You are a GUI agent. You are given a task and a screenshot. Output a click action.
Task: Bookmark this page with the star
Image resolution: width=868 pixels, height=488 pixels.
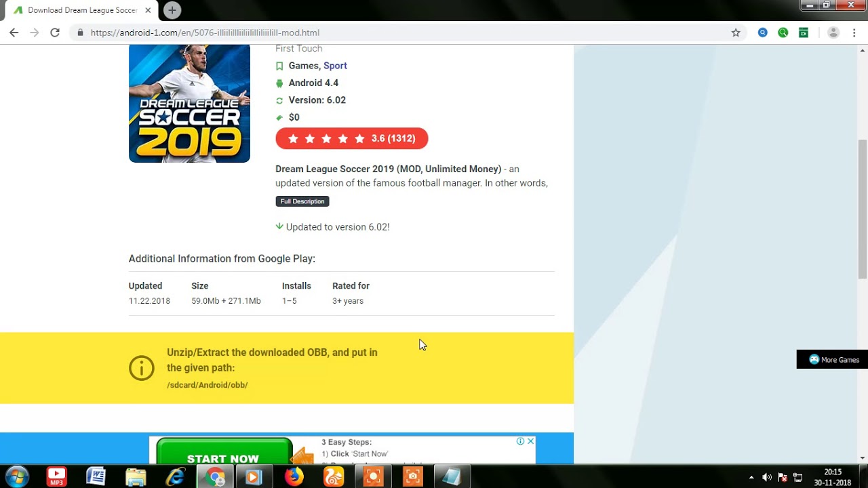coord(736,33)
